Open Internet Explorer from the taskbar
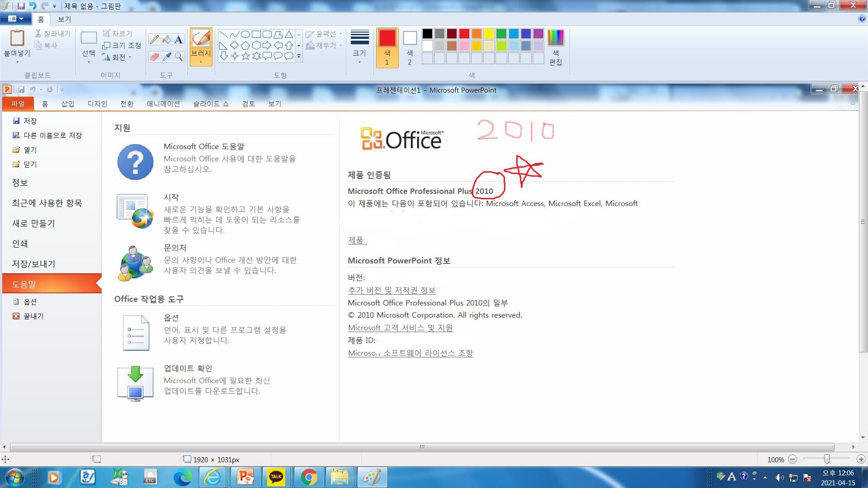 pyautogui.click(x=212, y=477)
